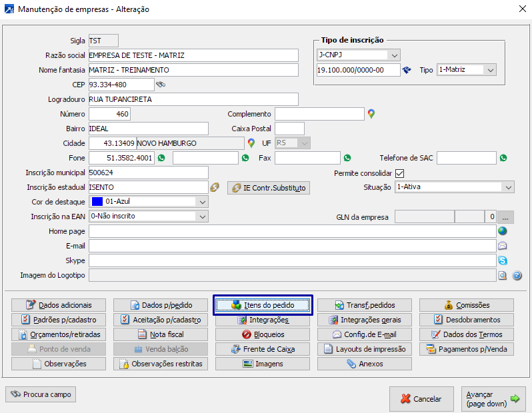Open the Nota fiscal settings
The height and width of the screenshot is (413, 532).
coord(160,334)
